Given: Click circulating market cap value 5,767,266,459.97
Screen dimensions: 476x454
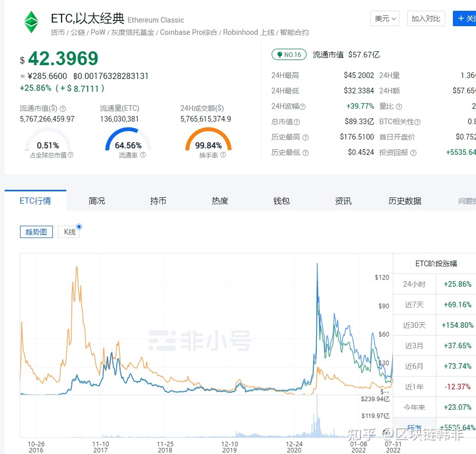Looking at the screenshot, I should (x=47, y=119).
